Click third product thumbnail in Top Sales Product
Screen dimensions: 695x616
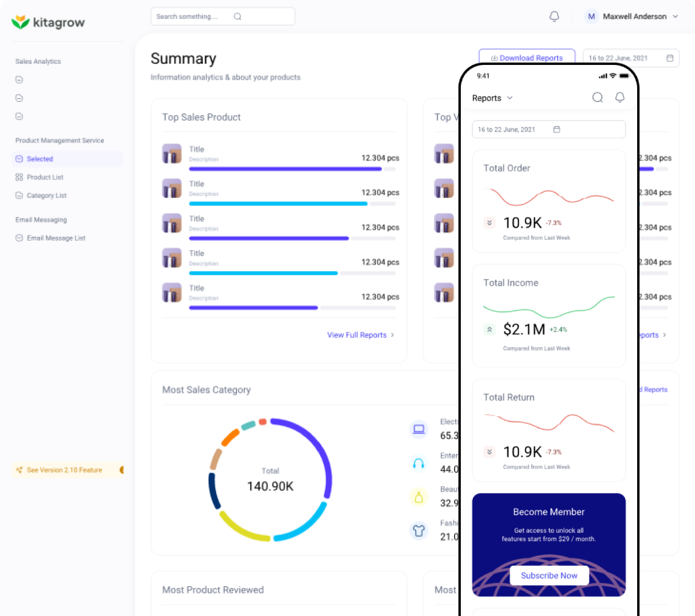tap(172, 223)
